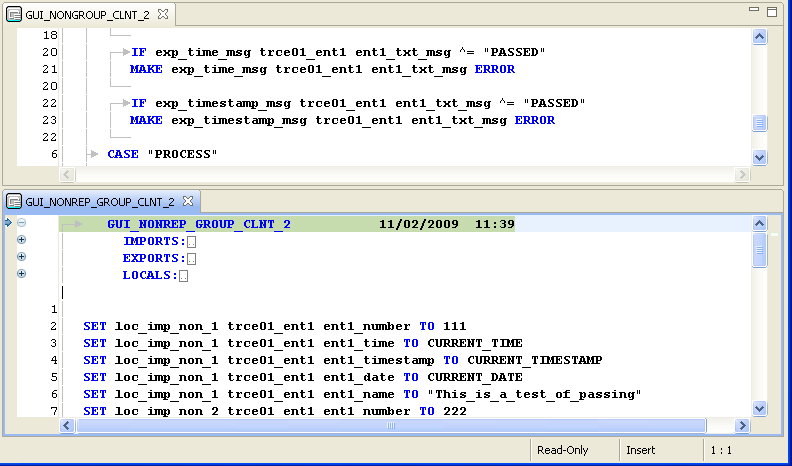Image resolution: width=792 pixels, height=466 pixels.
Task: Click left arrow of upper horizontal scrollbar
Action: click(x=67, y=174)
